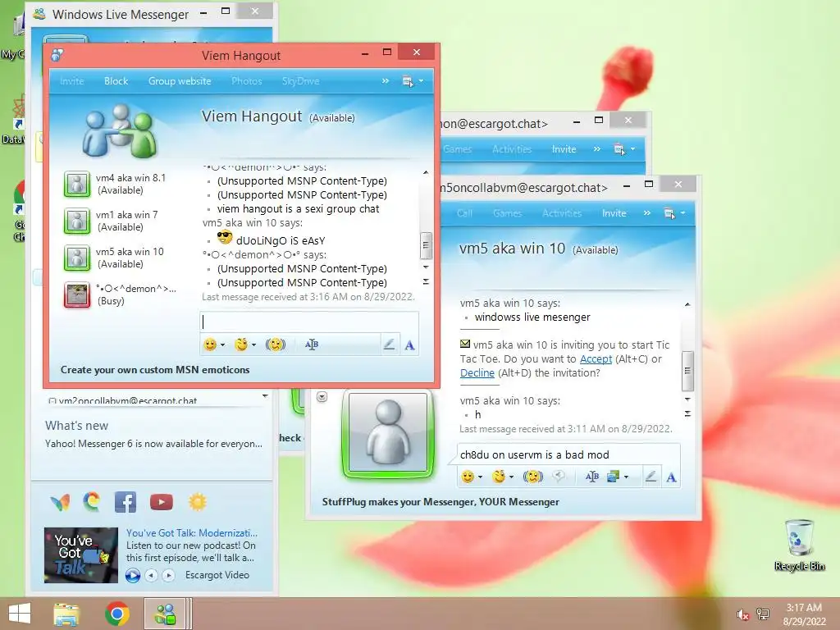Open the Chrome-style icon in Messenger tabs

point(92,502)
